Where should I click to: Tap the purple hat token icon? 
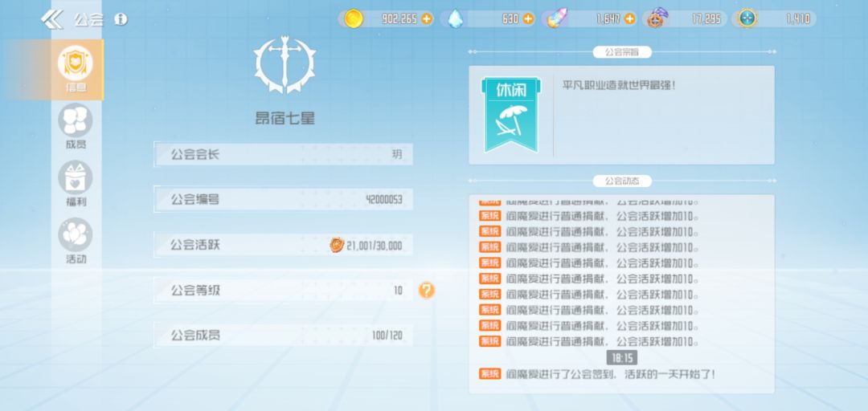pos(657,18)
